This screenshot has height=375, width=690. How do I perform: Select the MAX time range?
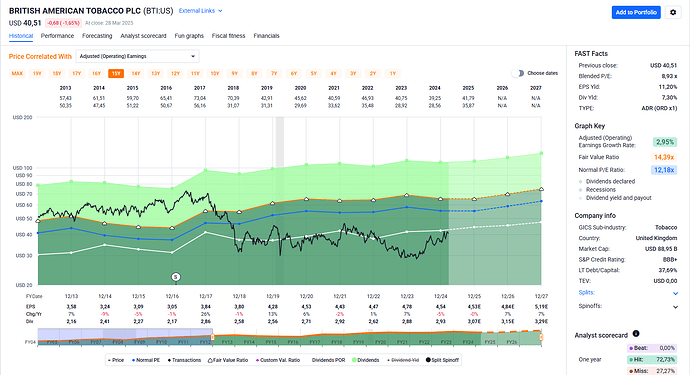tap(17, 74)
